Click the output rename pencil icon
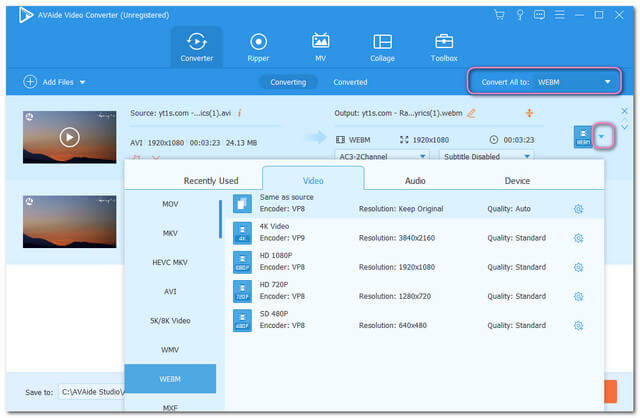The width and height of the screenshot is (640, 418). click(471, 113)
